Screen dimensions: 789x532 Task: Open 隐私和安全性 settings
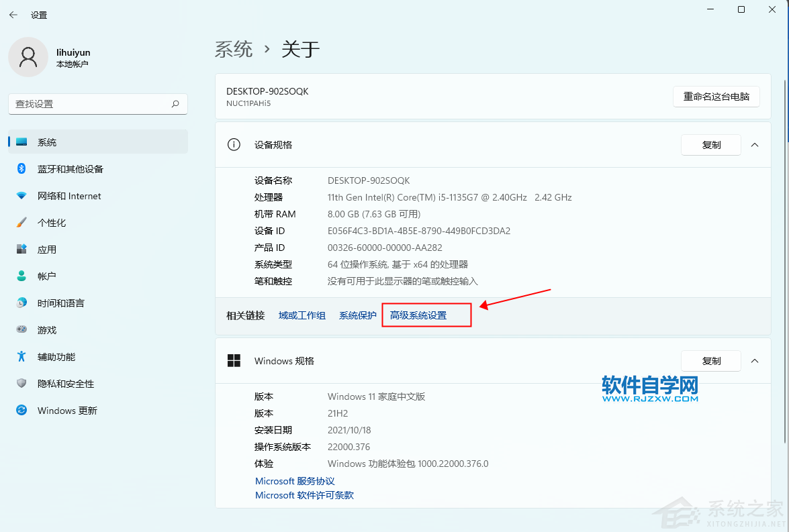tap(98, 384)
